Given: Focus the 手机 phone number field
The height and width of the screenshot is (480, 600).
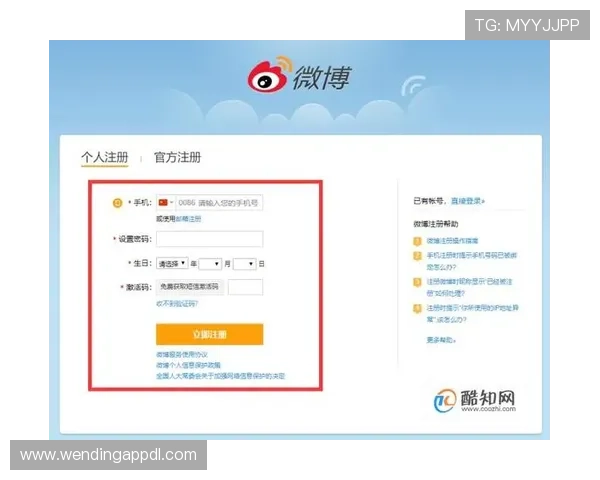Looking at the screenshot, I should click(x=219, y=202).
